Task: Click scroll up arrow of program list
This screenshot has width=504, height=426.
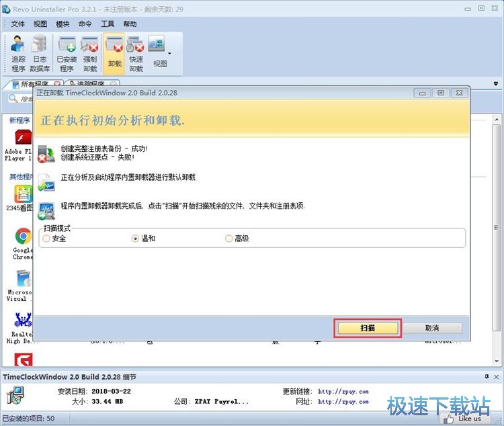Action: [x=497, y=120]
